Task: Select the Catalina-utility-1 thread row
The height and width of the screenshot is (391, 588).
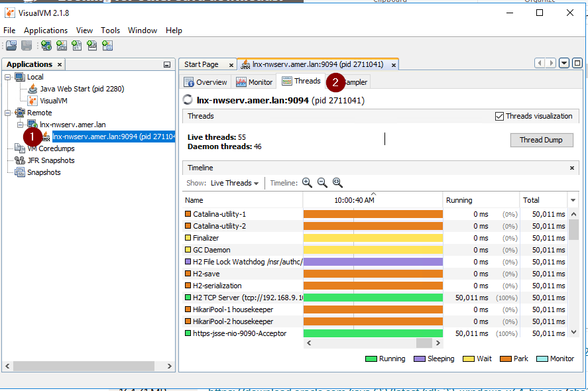Action: pyautogui.click(x=217, y=213)
